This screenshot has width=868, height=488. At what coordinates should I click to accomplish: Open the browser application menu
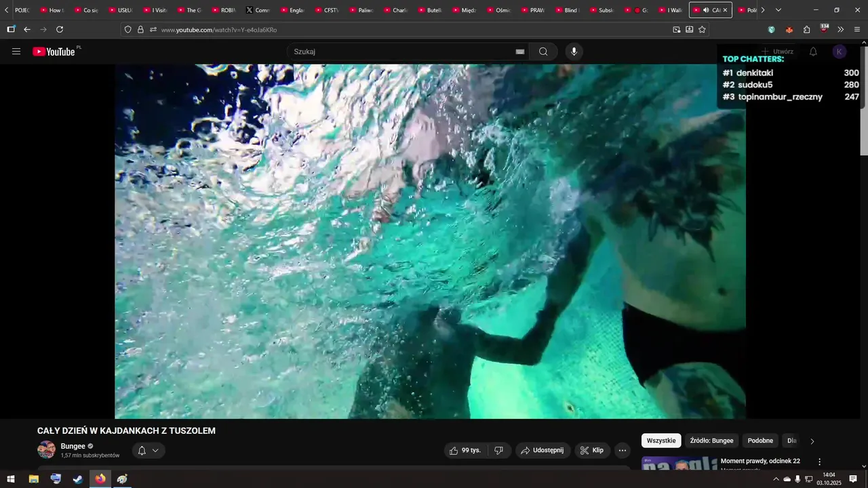click(857, 30)
